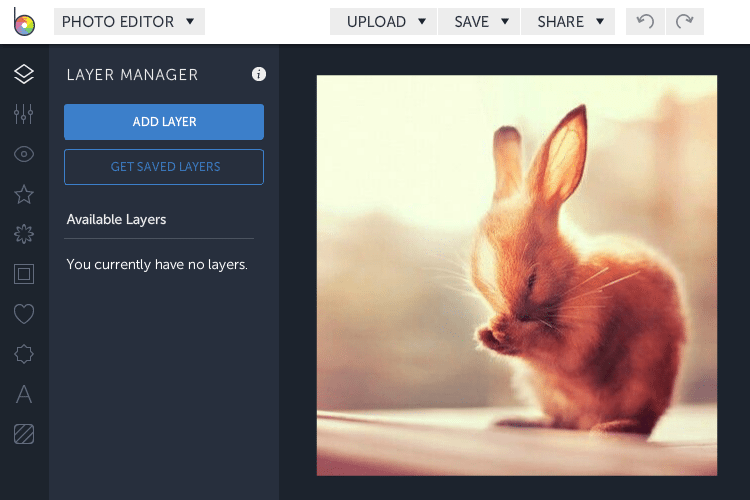
Task: Undo the last action with the undo arrow
Action: [x=645, y=21]
